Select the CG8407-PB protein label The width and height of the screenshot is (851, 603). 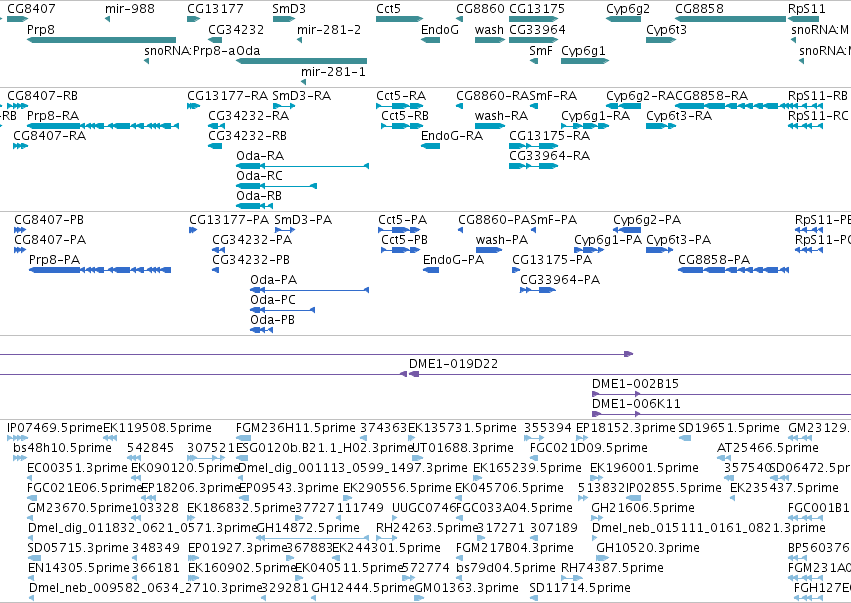(x=49, y=220)
